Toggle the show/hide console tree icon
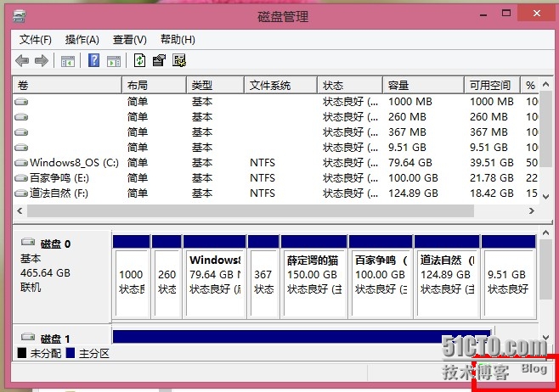This screenshot has width=559, height=392. coord(67,60)
